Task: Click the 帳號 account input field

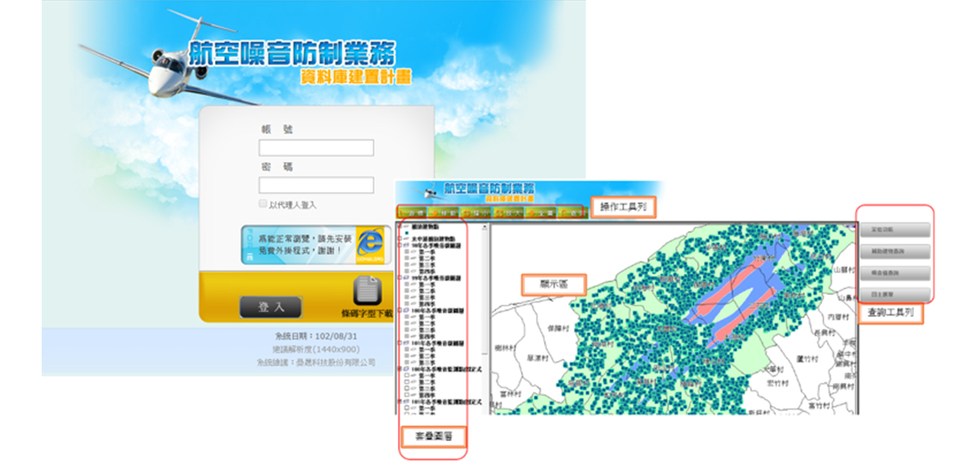Action: tap(316, 148)
